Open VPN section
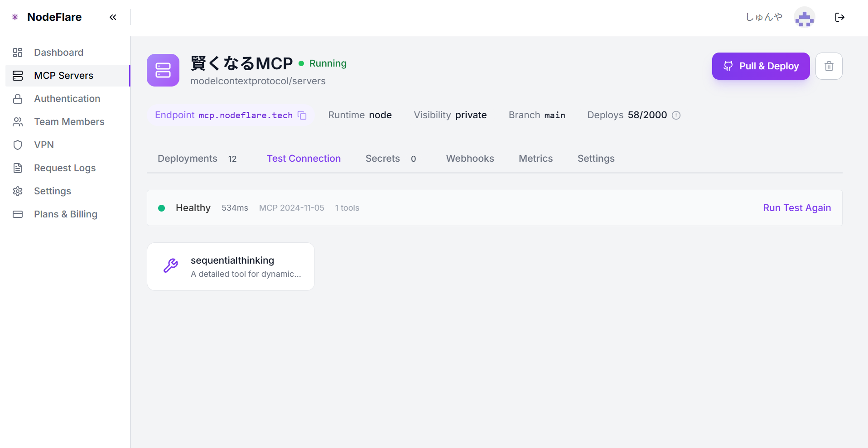 pyautogui.click(x=68, y=145)
